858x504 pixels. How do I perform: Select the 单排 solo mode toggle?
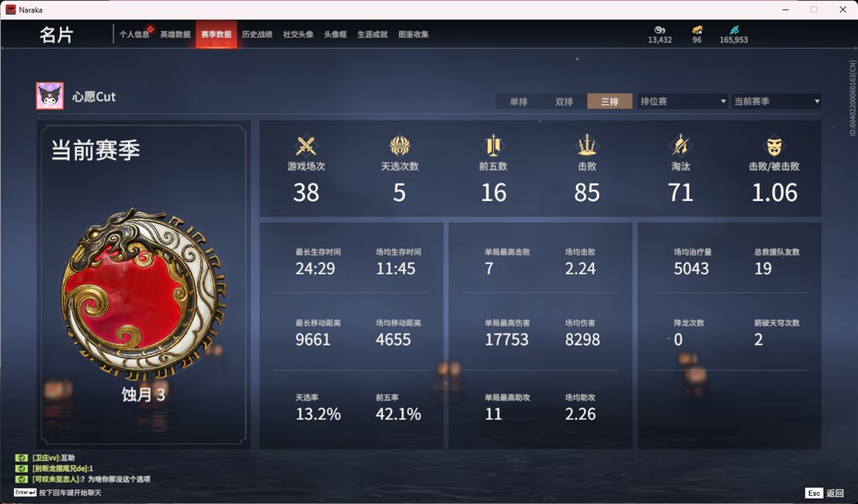[519, 101]
